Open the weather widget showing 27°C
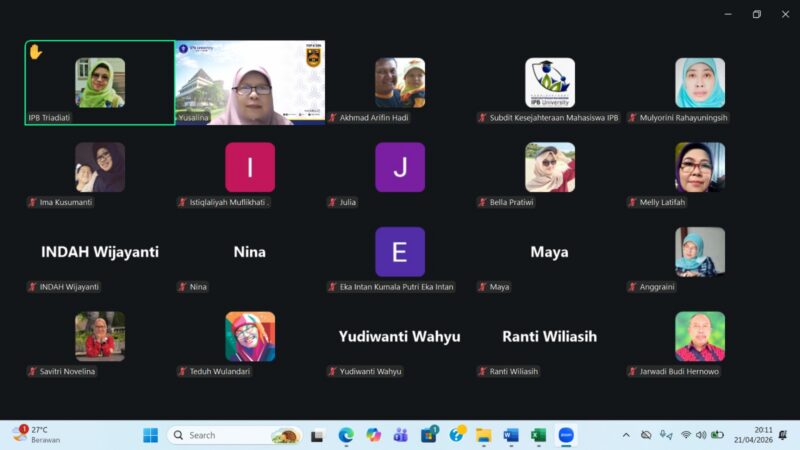The height and width of the screenshot is (450, 800). point(36,435)
